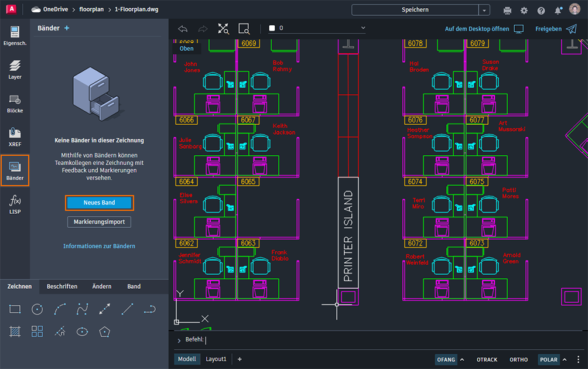Toggle POLAR tracking
Viewport: 588px width, 369px height.
click(549, 360)
